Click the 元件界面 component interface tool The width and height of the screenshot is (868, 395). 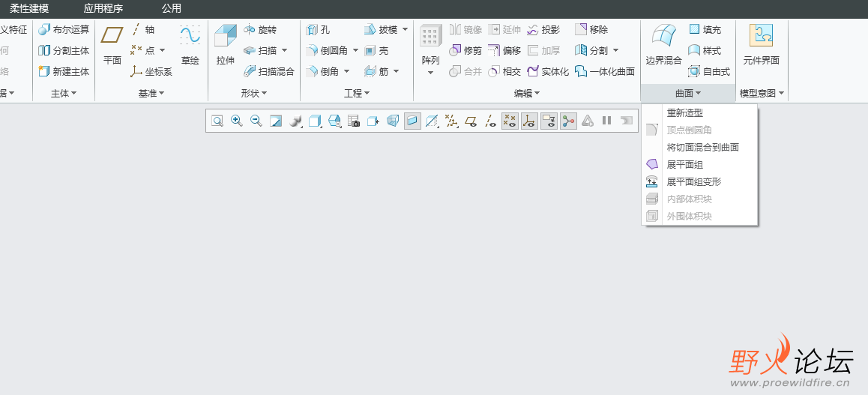pos(761,46)
